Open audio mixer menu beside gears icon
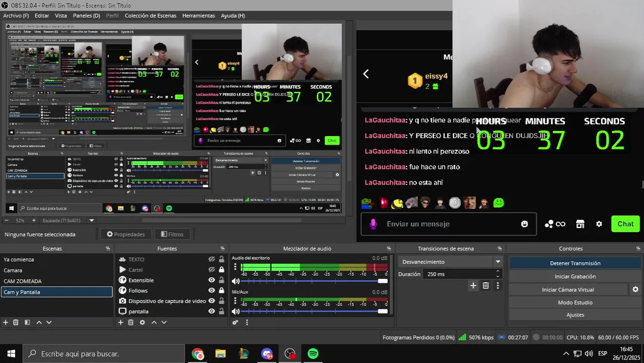This screenshot has width=644, height=363. click(x=246, y=322)
